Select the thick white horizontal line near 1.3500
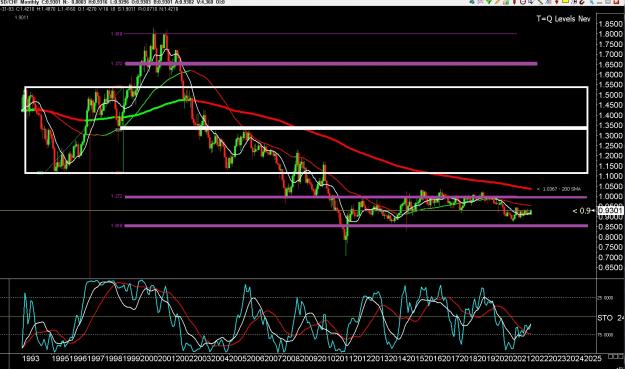625x369 pixels. tap(354, 128)
